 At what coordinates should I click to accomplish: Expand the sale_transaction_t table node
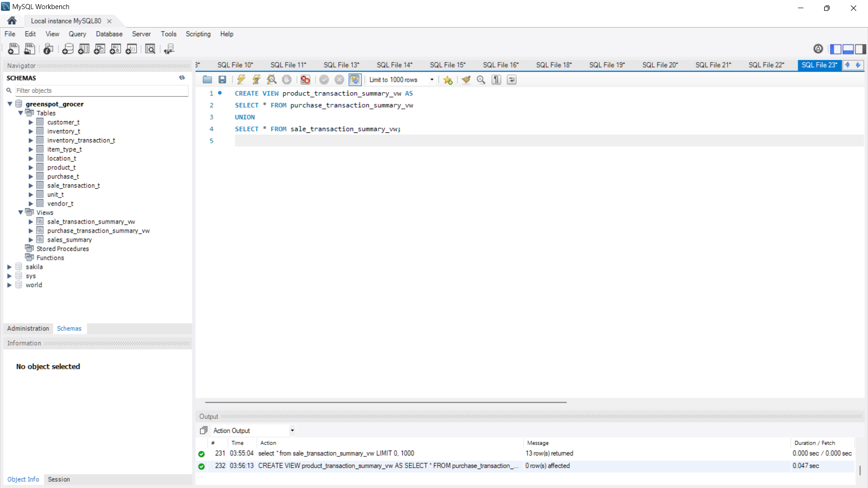pos(31,186)
